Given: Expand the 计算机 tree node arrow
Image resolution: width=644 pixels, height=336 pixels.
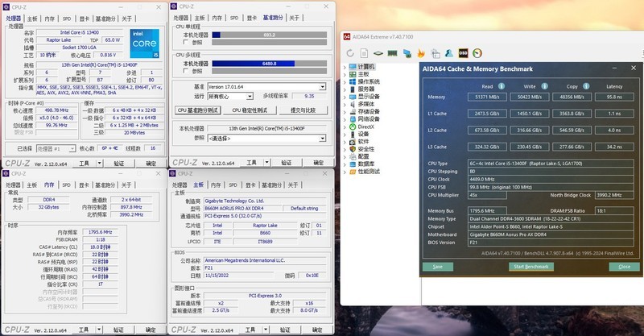Looking at the screenshot, I should 345,67.
